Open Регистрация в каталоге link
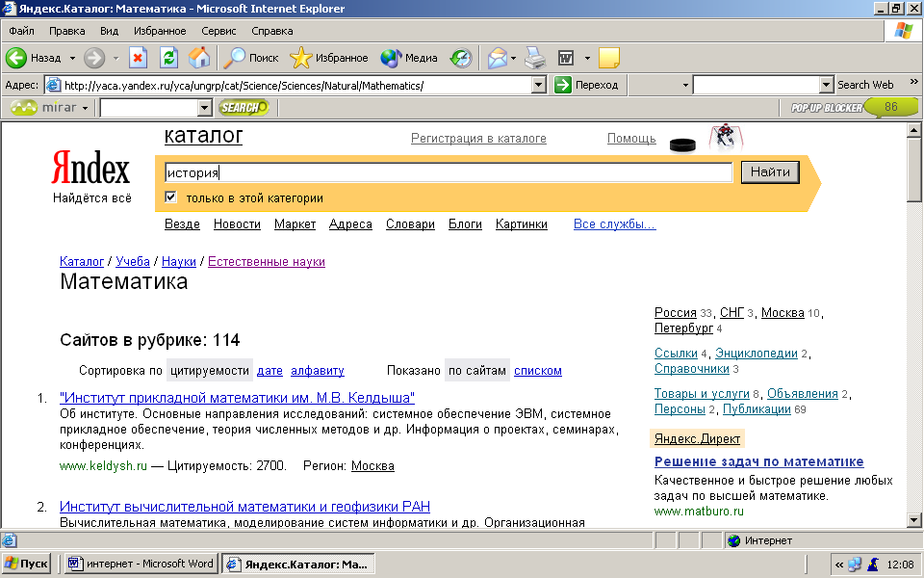924x578 pixels. (x=478, y=138)
